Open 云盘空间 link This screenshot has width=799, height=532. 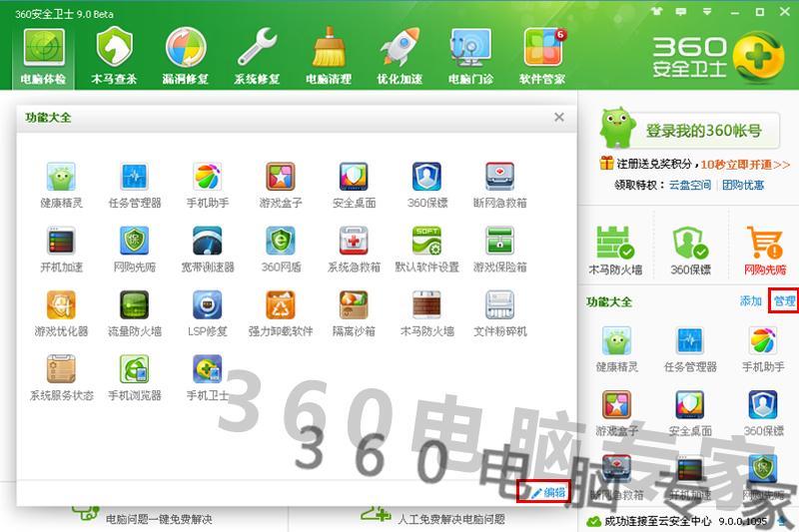[690, 185]
